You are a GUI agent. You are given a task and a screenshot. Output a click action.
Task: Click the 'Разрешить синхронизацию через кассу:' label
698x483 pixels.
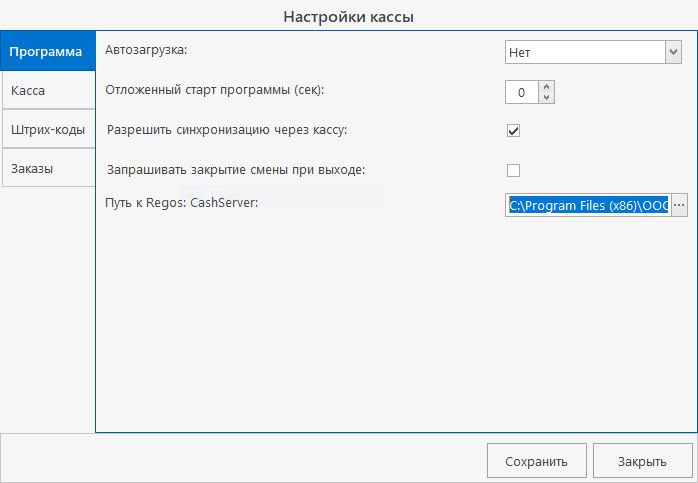click(227, 130)
